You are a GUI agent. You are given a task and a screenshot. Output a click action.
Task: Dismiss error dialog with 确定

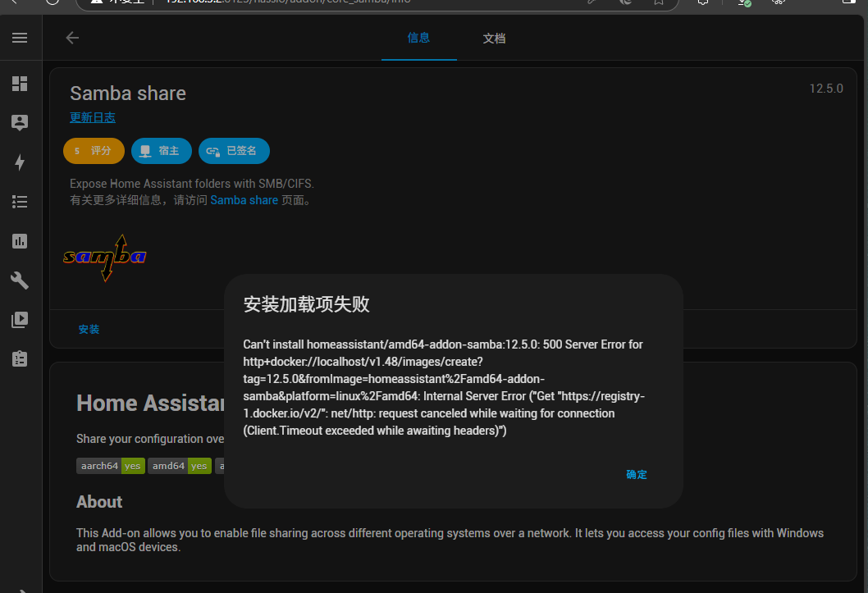click(x=637, y=474)
